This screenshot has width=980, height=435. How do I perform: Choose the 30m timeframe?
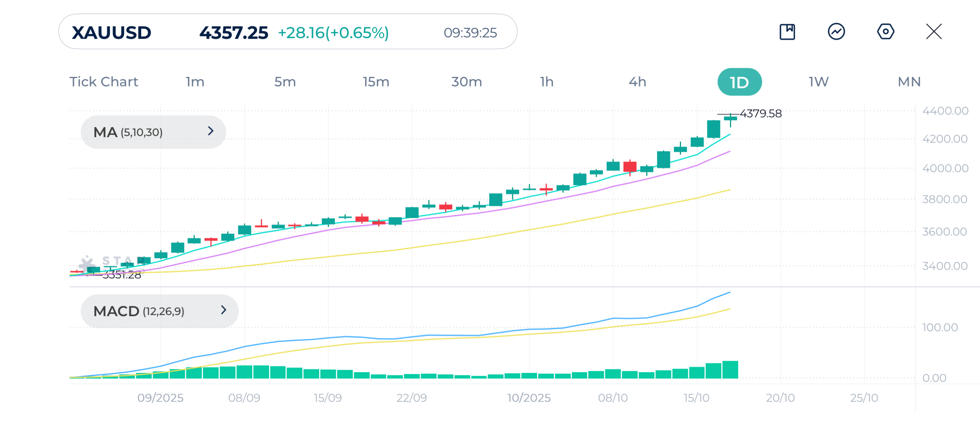coord(466,82)
